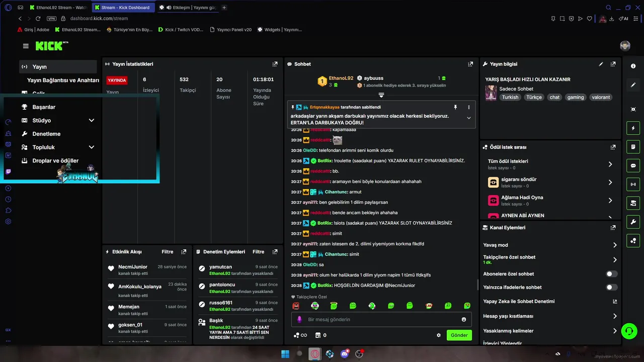Image resolution: width=644 pixels, height=362 pixels.
Task: Open the Giriş | Adobe bookmark
Action: (x=33, y=30)
